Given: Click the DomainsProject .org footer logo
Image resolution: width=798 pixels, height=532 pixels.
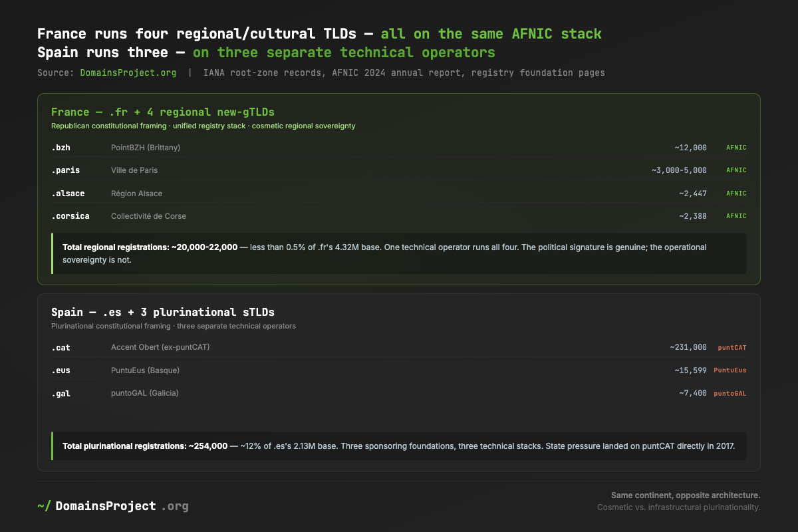Looking at the screenshot, I should (x=113, y=506).
